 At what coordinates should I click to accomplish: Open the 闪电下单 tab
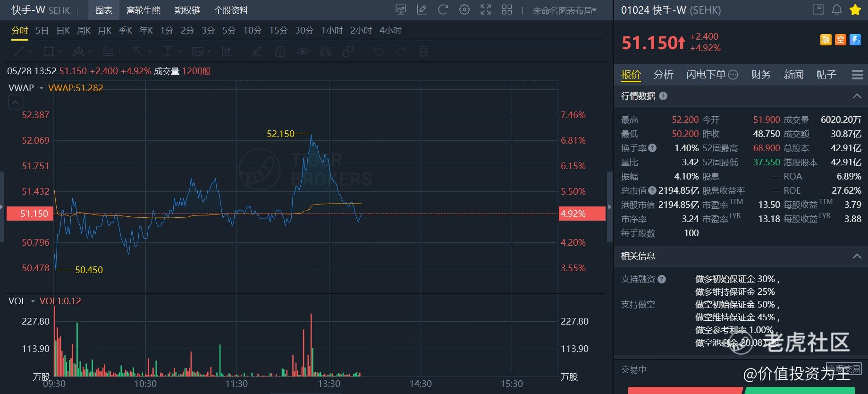706,75
